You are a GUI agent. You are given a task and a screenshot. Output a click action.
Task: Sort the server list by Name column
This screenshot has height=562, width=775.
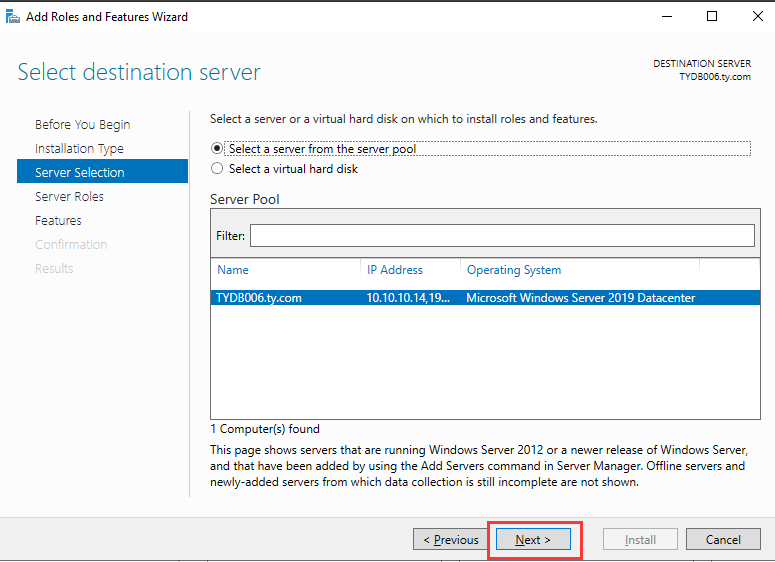(233, 270)
